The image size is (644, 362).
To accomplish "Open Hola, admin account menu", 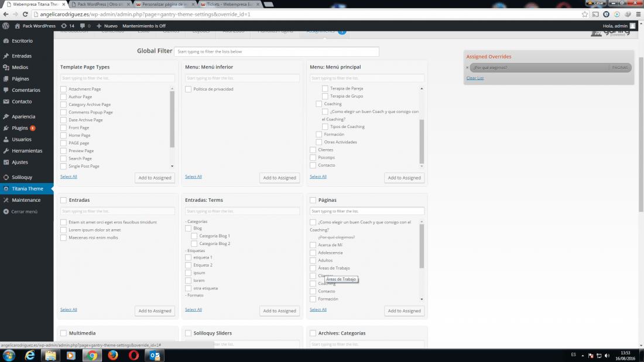I will (619, 26).
